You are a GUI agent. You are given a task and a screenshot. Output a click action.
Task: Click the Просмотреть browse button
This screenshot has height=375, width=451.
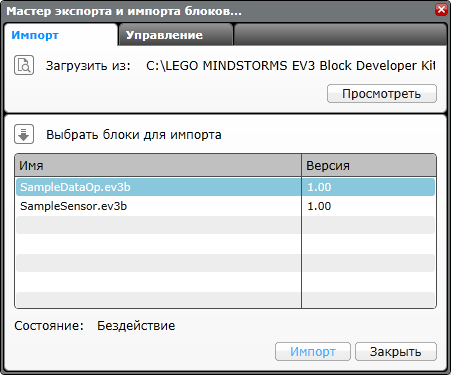(x=382, y=94)
